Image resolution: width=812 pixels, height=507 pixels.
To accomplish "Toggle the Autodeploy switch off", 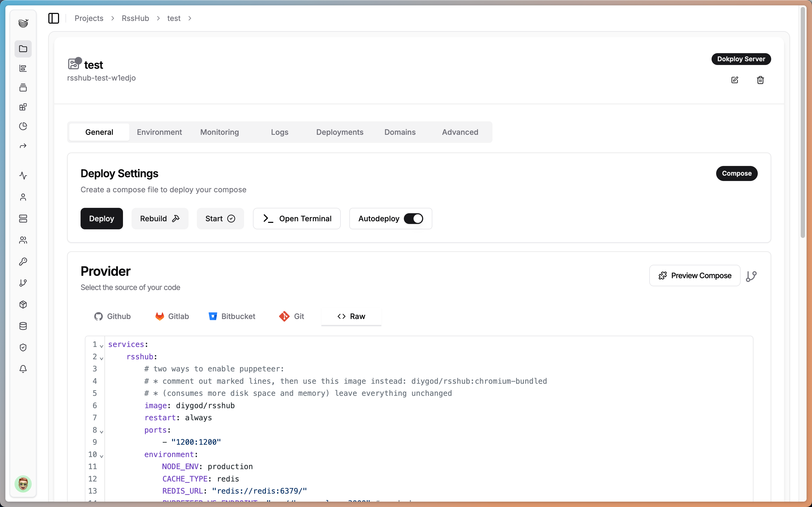I will point(413,219).
